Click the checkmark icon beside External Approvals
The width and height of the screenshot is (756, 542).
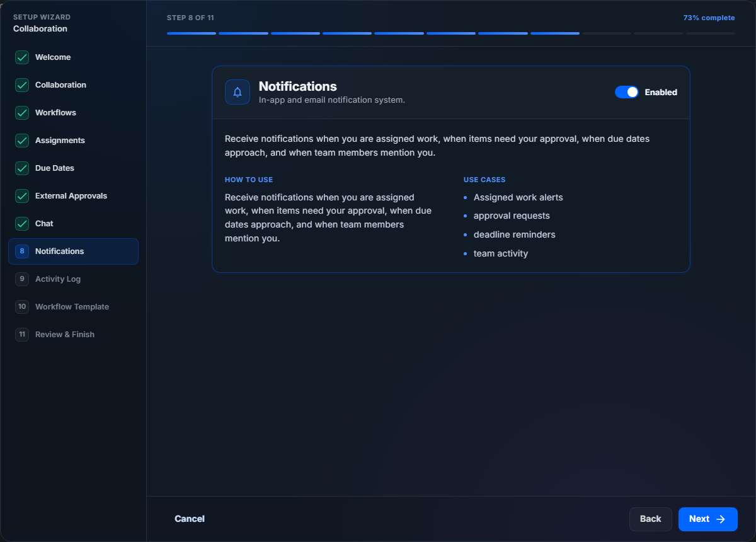point(22,196)
